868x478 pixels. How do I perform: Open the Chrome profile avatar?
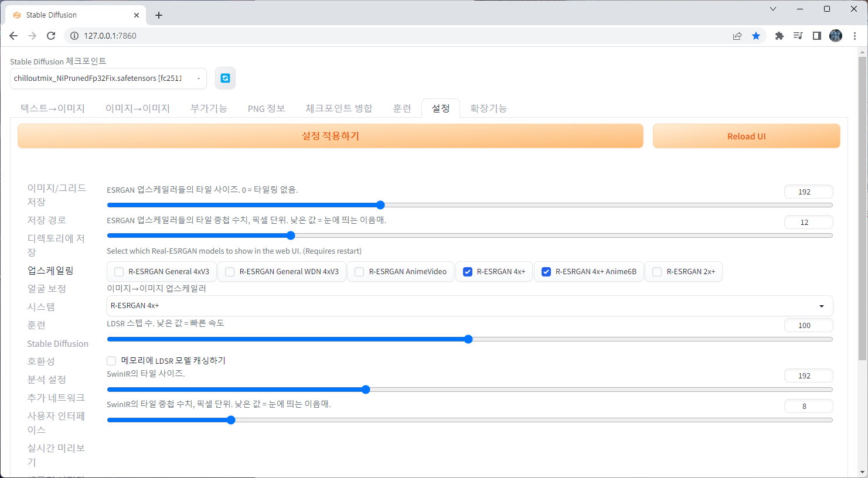[x=836, y=36]
